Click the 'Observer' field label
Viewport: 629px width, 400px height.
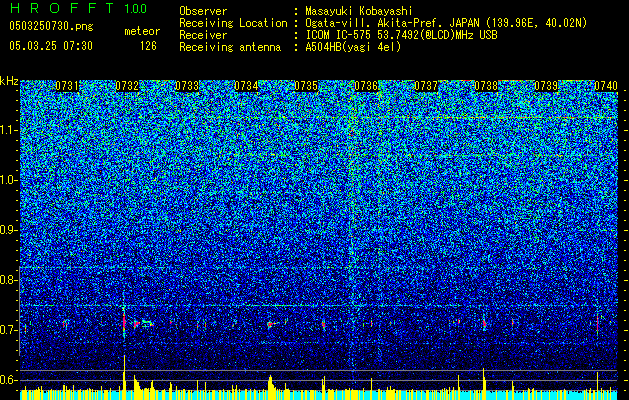pyautogui.click(x=203, y=11)
